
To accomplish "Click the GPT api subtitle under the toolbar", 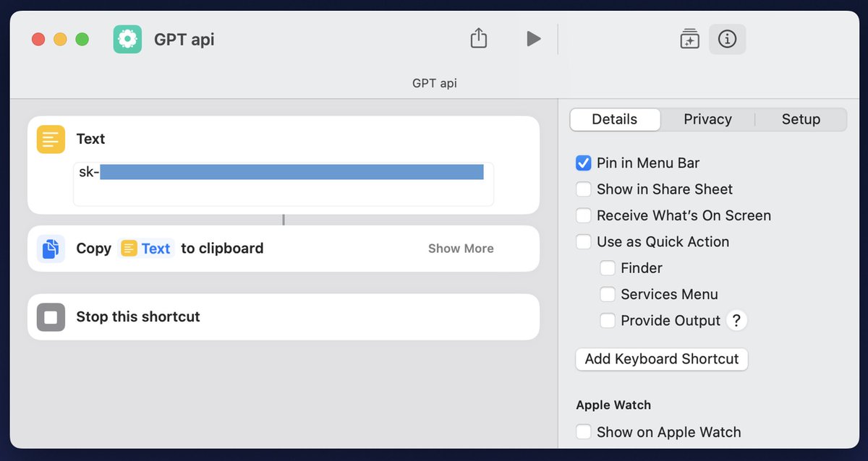I will (x=435, y=83).
